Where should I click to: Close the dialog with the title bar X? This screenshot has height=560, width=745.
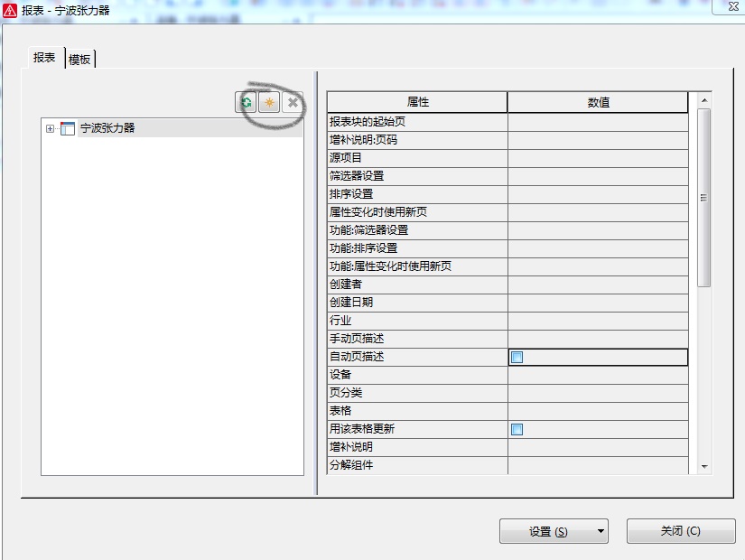[x=728, y=7]
